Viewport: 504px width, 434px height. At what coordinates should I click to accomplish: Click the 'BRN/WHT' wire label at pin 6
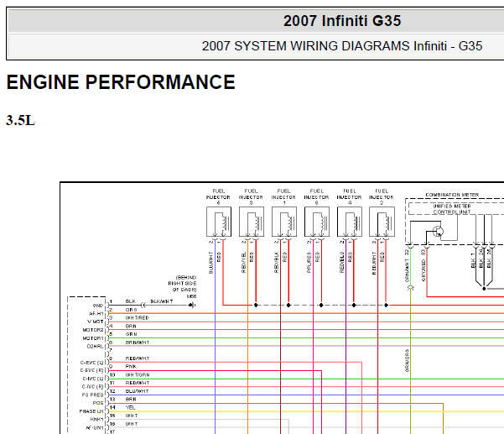(138, 342)
